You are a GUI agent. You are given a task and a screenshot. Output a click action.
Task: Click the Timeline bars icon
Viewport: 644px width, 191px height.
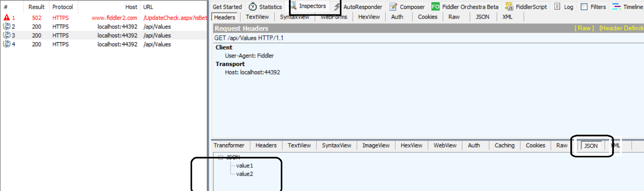[616, 6]
